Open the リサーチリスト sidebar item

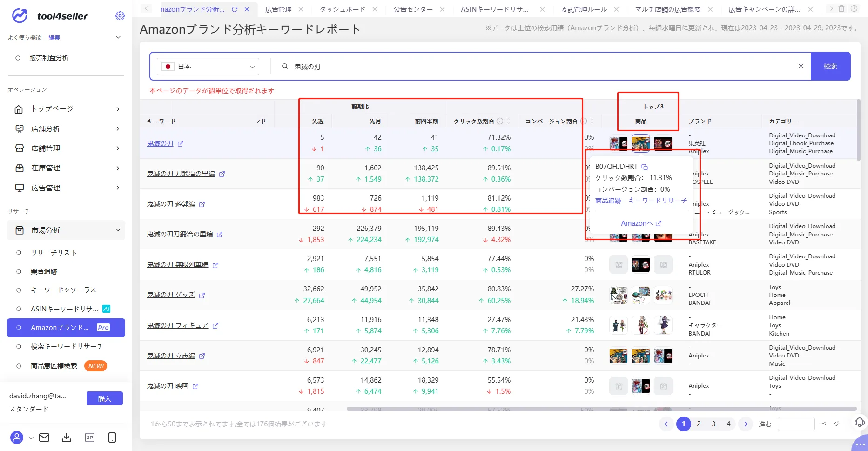[x=54, y=253]
